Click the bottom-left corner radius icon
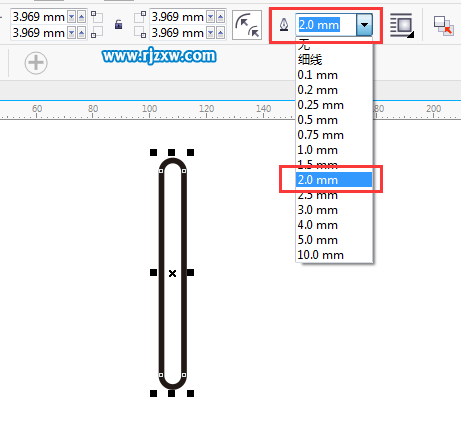Image resolution: width=461 pixels, height=439 pixels. coord(97,32)
